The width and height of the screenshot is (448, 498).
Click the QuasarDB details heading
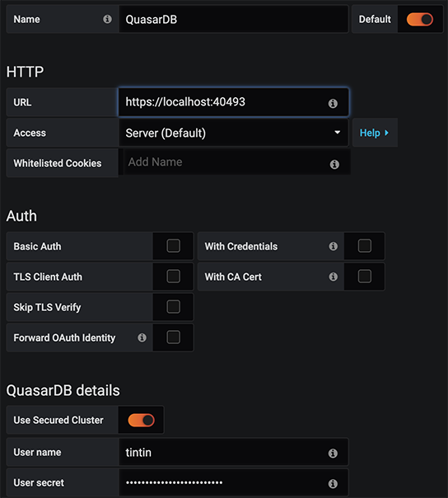point(63,390)
